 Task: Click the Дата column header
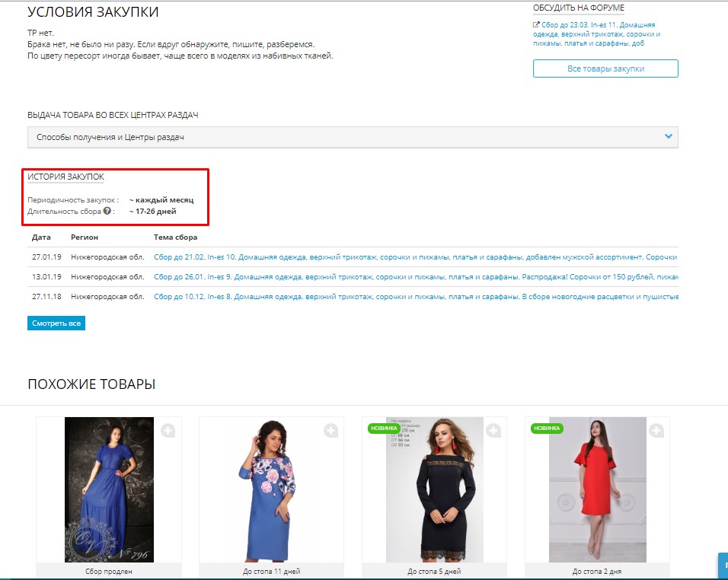tap(41, 237)
